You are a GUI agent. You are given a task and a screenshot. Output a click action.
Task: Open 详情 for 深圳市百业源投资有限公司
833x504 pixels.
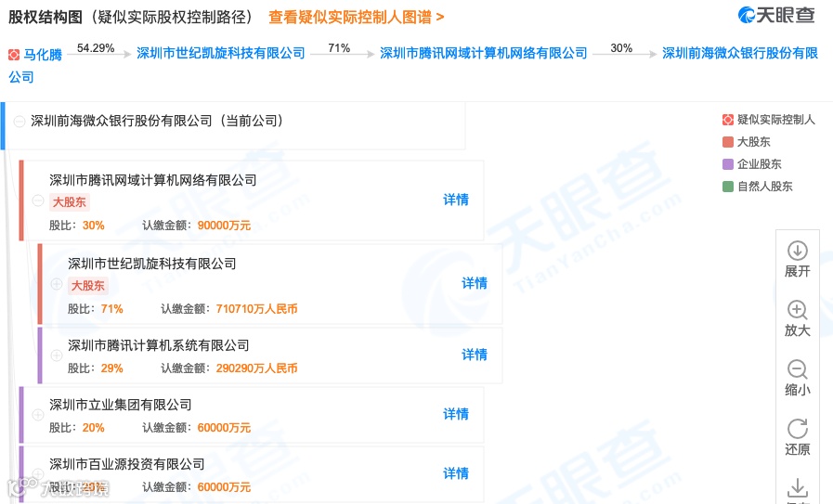(x=456, y=473)
